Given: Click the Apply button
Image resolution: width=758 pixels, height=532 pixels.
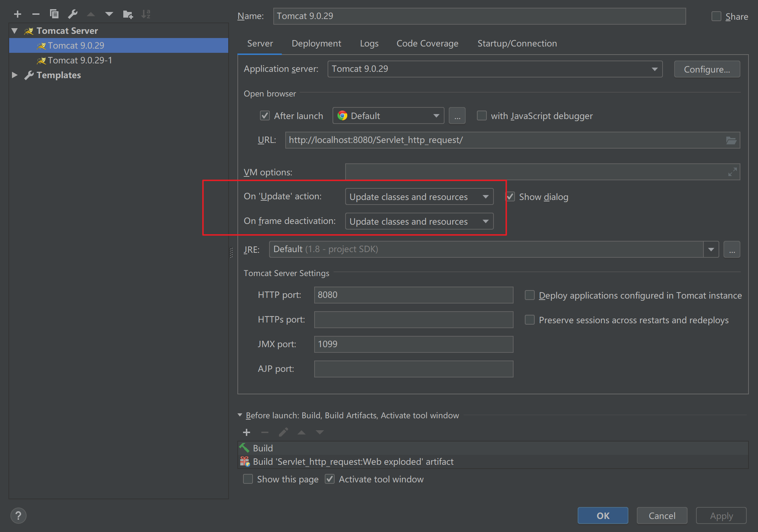Looking at the screenshot, I should tap(721, 516).
